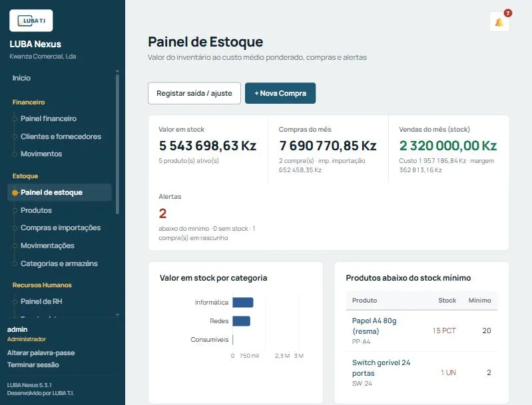Open Painel financeiro
This screenshot has width=532, height=405.
49,118
